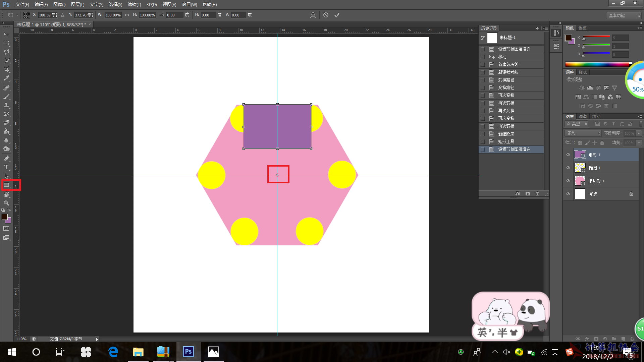Select the 未标题-1 history snapshot
The width and height of the screenshot is (644, 362).
pos(511,38)
